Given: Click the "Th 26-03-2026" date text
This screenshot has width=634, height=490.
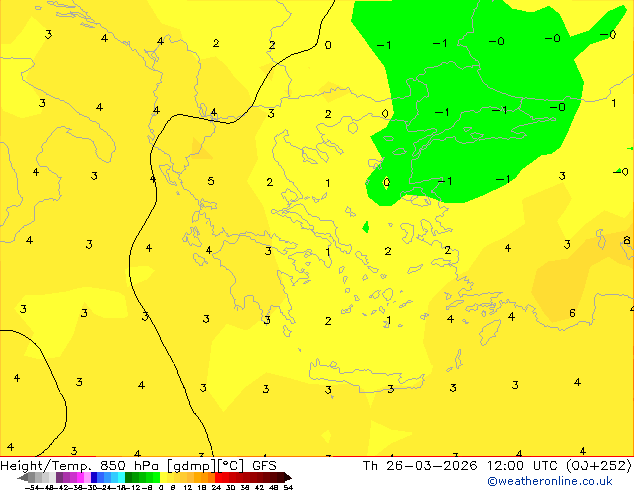Looking at the screenshot, I should point(420,466).
